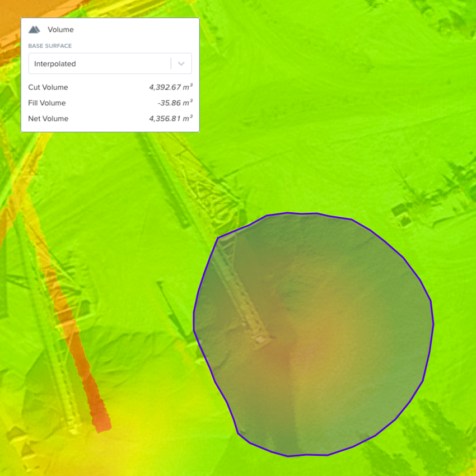476x476 pixels.
Task: Click the leftmost edge of the purple polygon
Action: [194, 322]
